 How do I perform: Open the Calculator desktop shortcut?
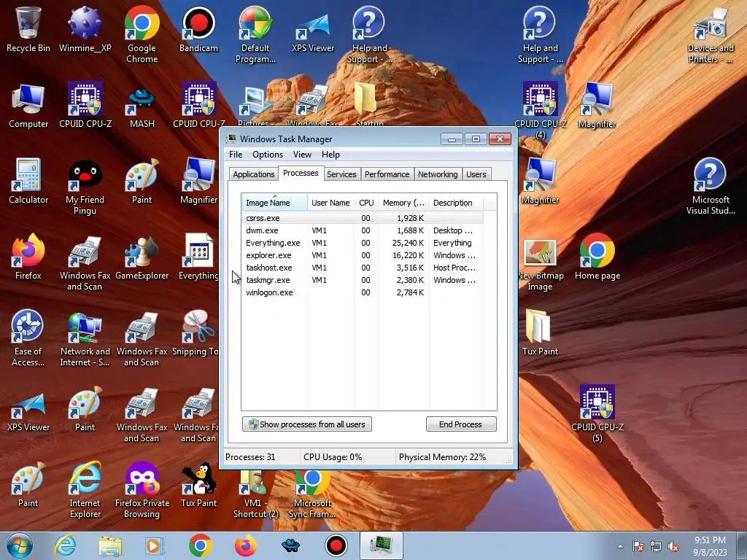click(x=28, y=181)
